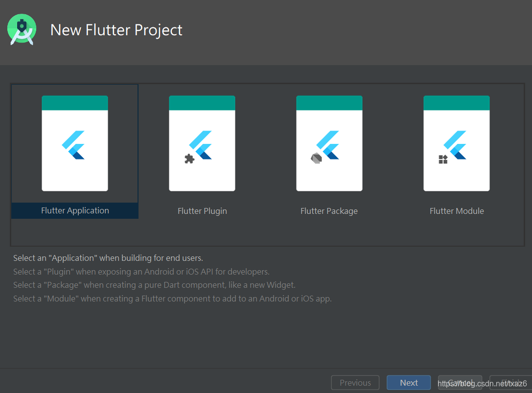Click the Android Studio logo icon
The height and width of the screenshot is (393, 532).
point(22,29)
